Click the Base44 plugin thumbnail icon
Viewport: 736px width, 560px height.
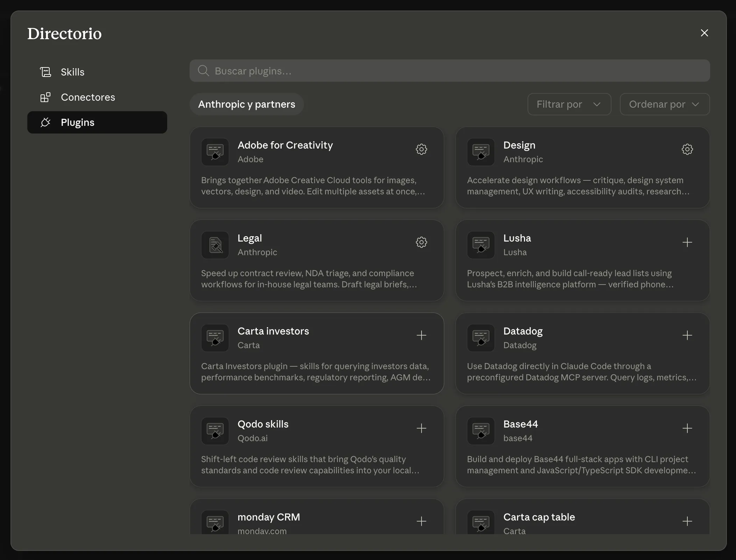481,431
